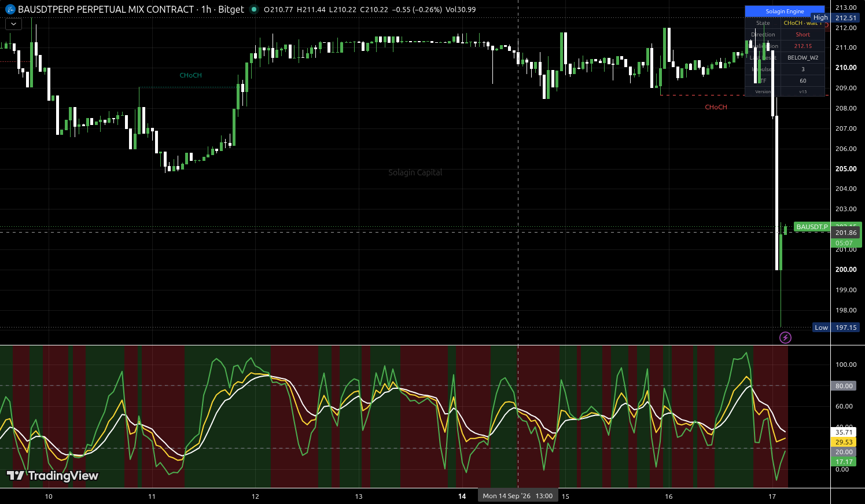Click the 200.00 price scale label
This screenshot has width=865, height=504.
click(846, 270)
